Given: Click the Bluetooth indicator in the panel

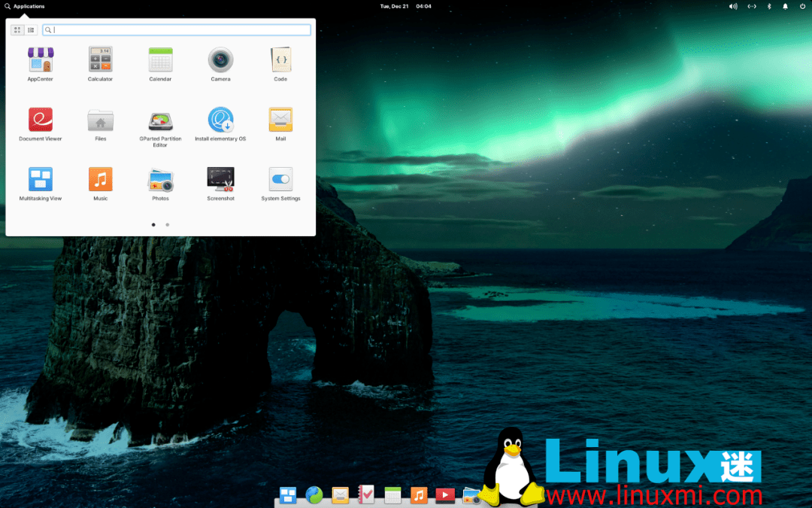Looking at the screenshot, I should point(768,6).
